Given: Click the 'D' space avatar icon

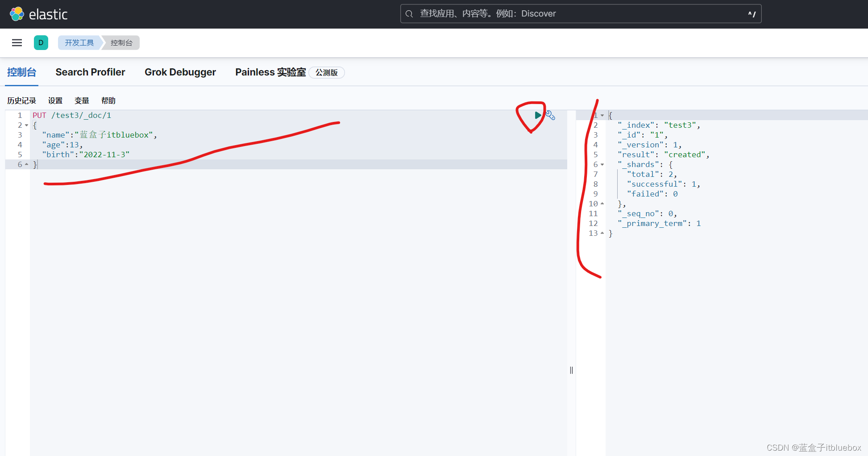Looking at the screenshot, I should point(41,42).
